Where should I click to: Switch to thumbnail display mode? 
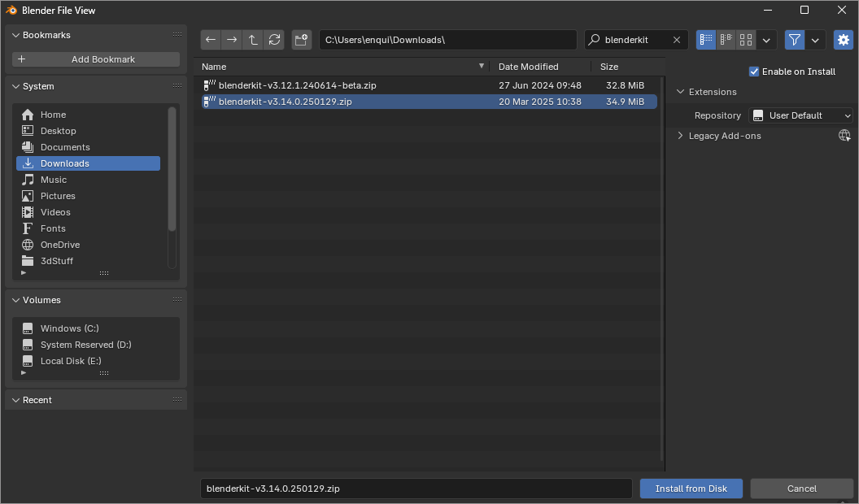point(746,40)
